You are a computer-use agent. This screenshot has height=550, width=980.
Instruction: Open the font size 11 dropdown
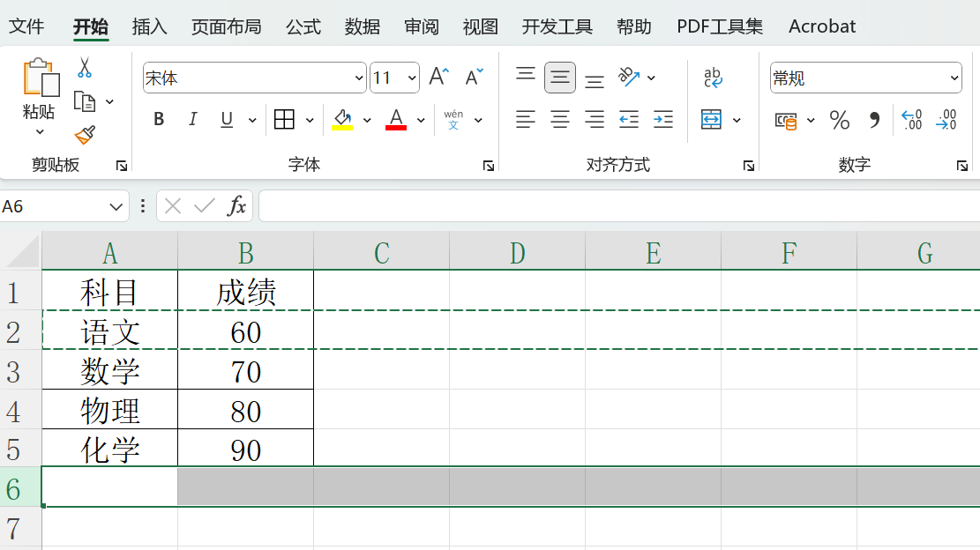(412, 78)
